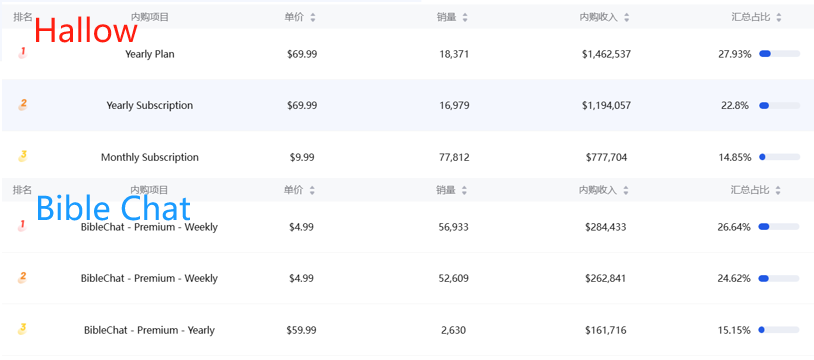Sort Bible Chat table by 销量 arrow
814x360 pixels.
pyautogui.click(x=464, y=191)
